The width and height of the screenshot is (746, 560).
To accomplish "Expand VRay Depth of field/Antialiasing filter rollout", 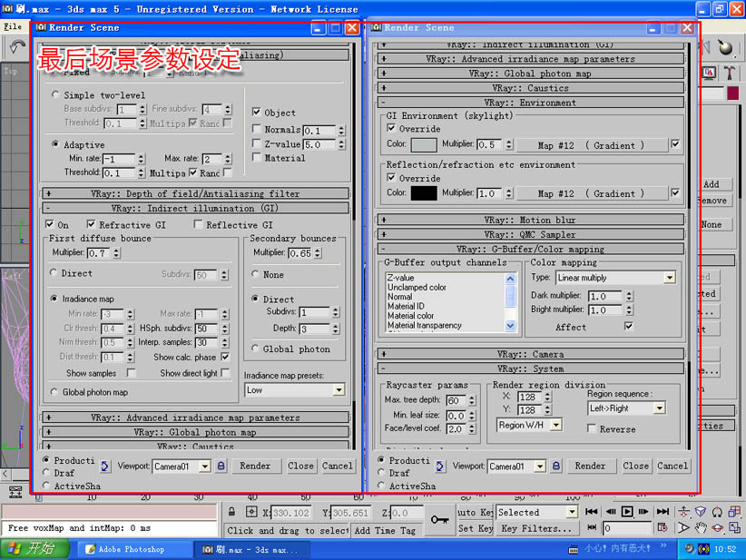I will click(195, 193).
